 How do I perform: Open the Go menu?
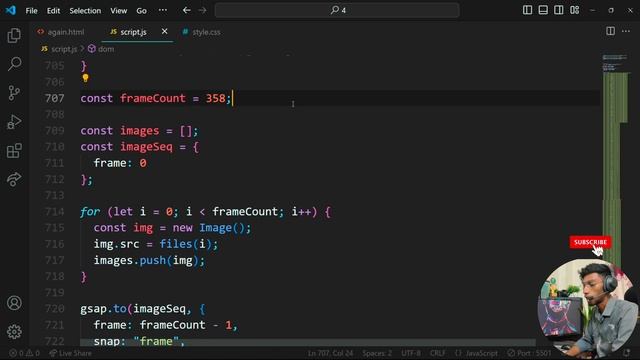141,11
